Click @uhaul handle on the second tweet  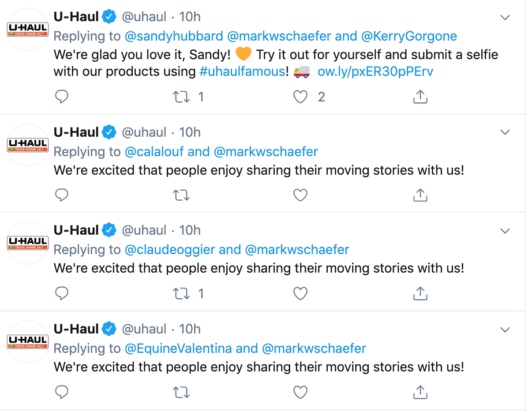144,132
